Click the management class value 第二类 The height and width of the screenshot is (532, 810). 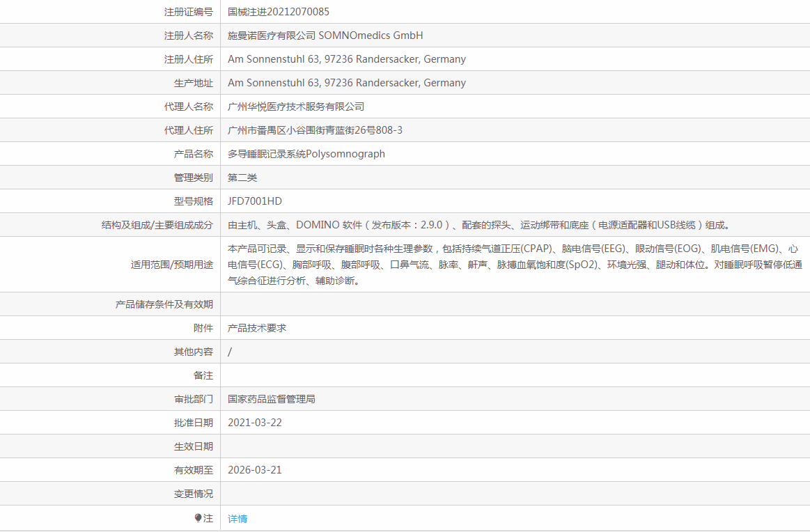click(x=242, y=178)
